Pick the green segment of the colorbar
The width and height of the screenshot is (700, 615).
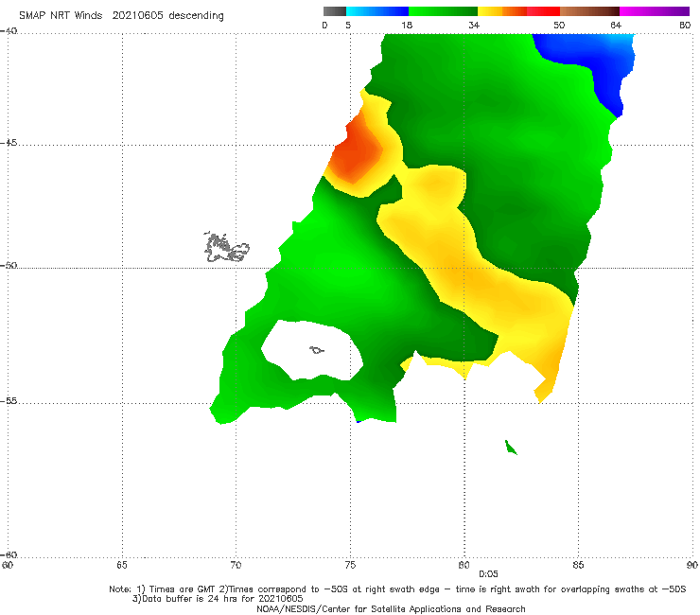(443, 11)
